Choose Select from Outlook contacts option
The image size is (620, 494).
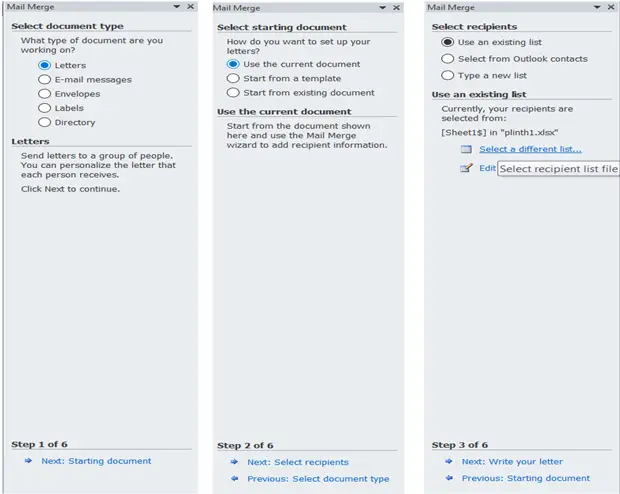[447, 59]
